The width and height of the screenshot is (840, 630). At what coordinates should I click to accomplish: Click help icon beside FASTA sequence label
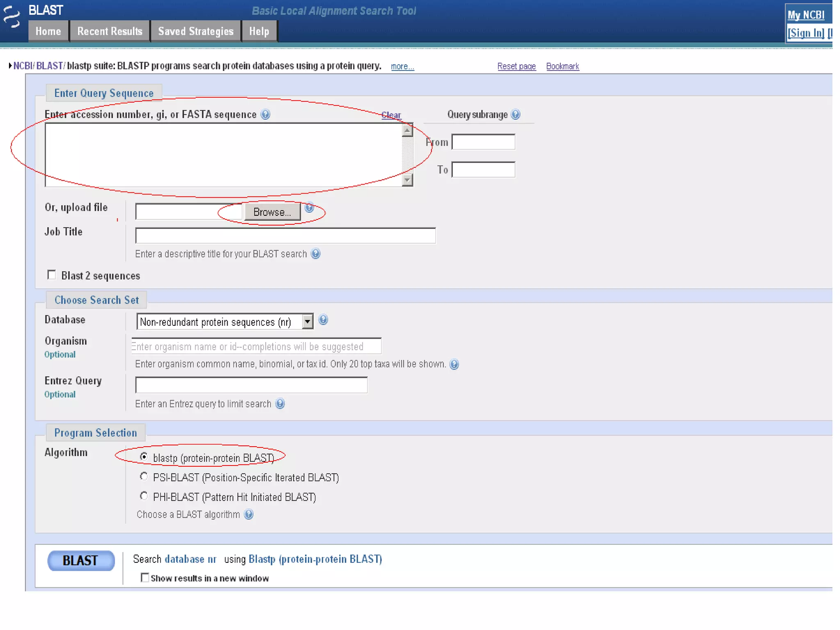coord(265,114)
